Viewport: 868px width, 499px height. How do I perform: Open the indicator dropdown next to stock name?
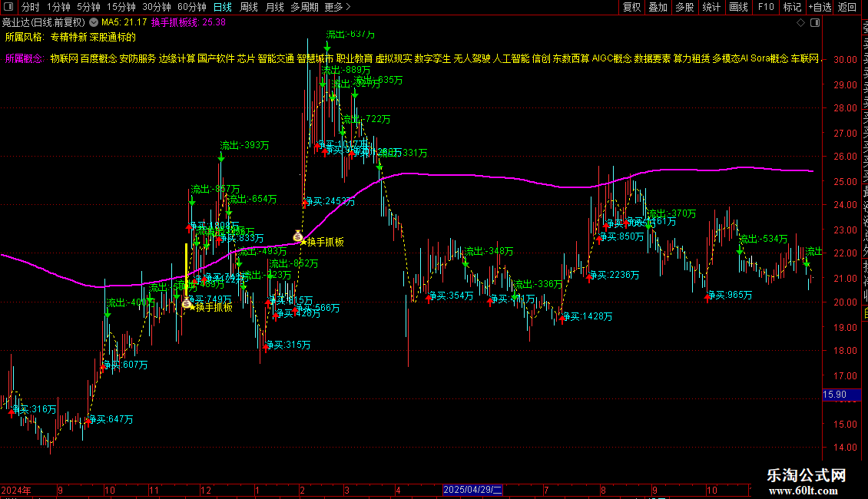94,23
